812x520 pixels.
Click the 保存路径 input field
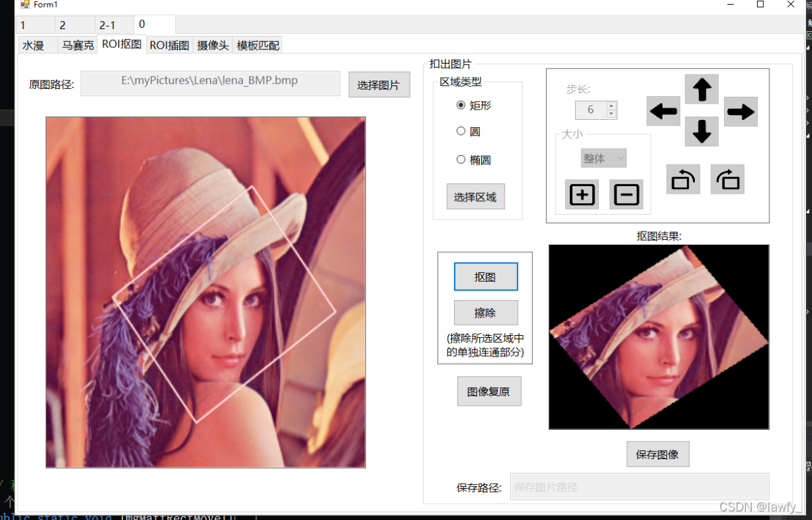click(x=639, y=487)
